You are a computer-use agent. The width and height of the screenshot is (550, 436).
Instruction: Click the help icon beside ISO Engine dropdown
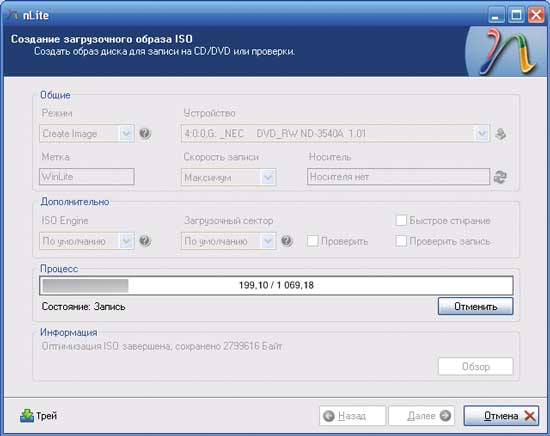tap(145, 241)
